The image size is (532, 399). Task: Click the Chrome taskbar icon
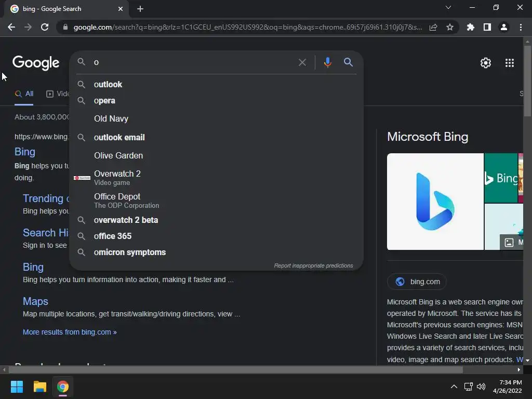(63, 387)
